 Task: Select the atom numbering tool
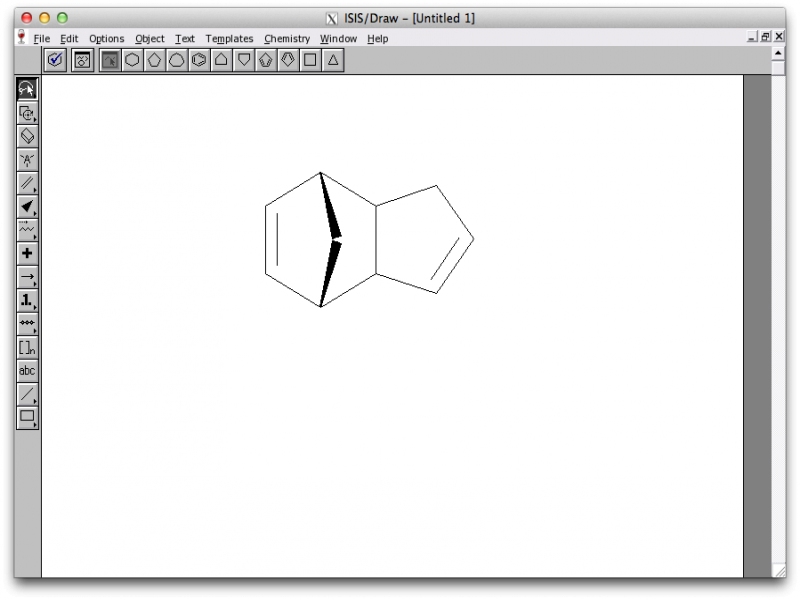click(27, 301)
